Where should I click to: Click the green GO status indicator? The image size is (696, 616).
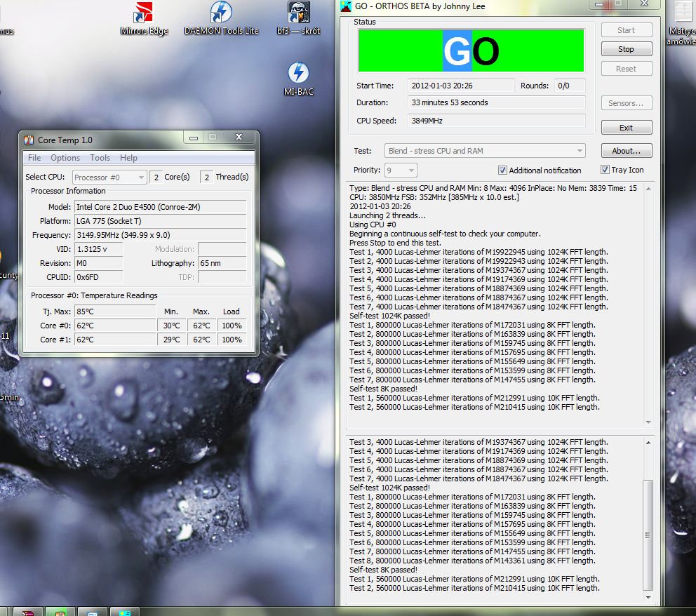tap(471, 51)
